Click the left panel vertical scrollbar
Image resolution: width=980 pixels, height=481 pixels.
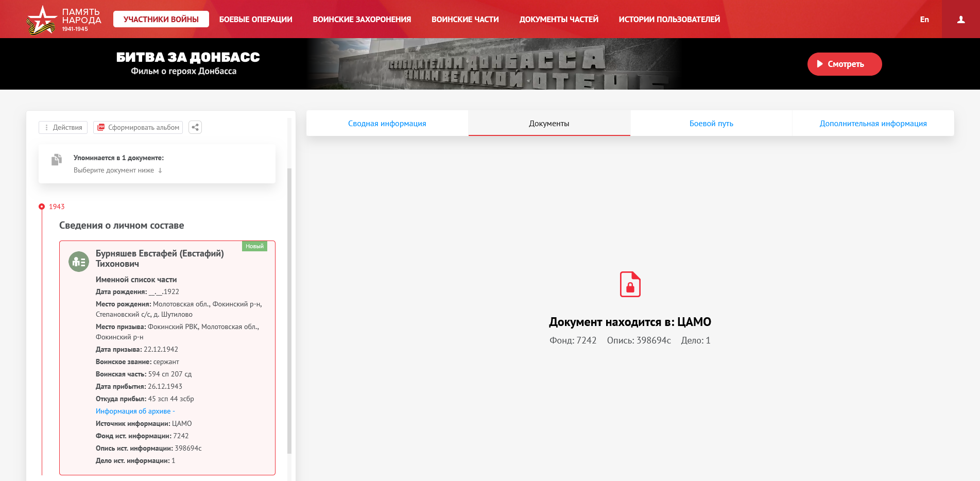tap(289, 309)
